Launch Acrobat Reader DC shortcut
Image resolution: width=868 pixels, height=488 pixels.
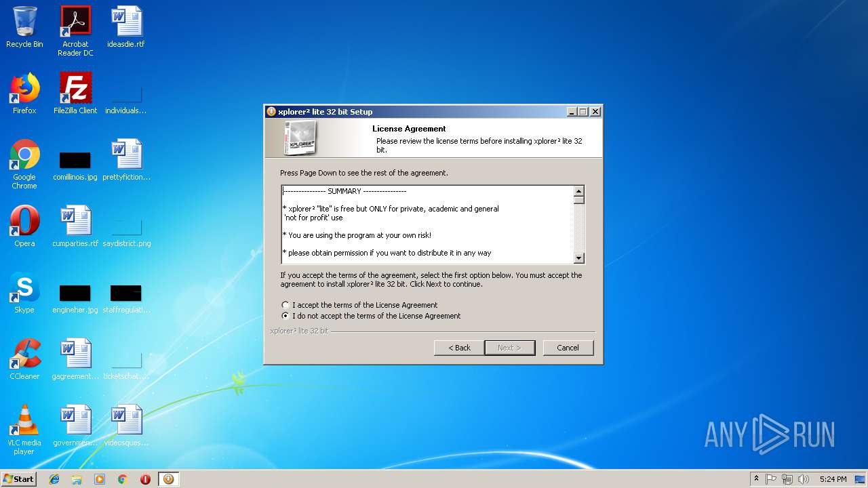coord(75,31)
